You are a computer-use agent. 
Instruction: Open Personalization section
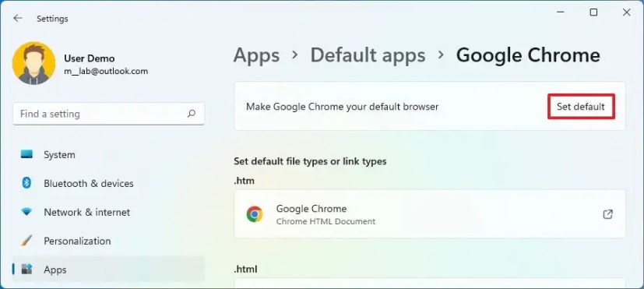(109, 241)
